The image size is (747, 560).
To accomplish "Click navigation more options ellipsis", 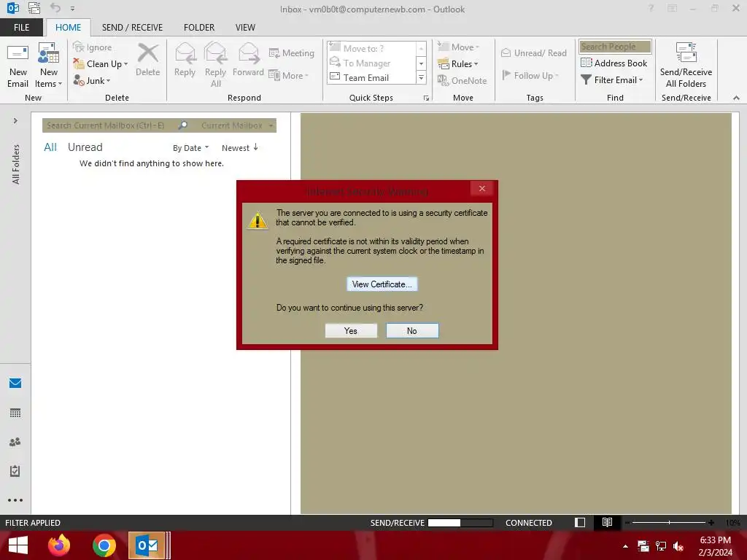I will (x=15, y=500).
